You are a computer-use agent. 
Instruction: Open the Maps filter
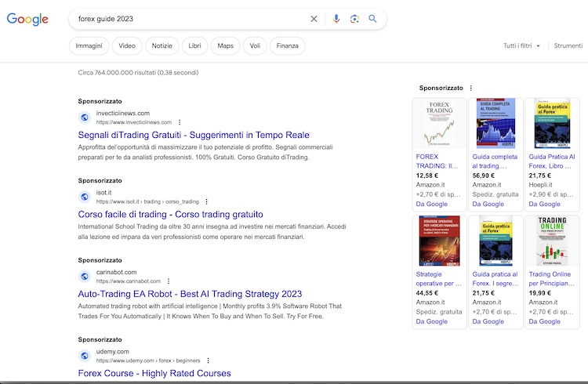pyautogui.click(x=225, y=45)
